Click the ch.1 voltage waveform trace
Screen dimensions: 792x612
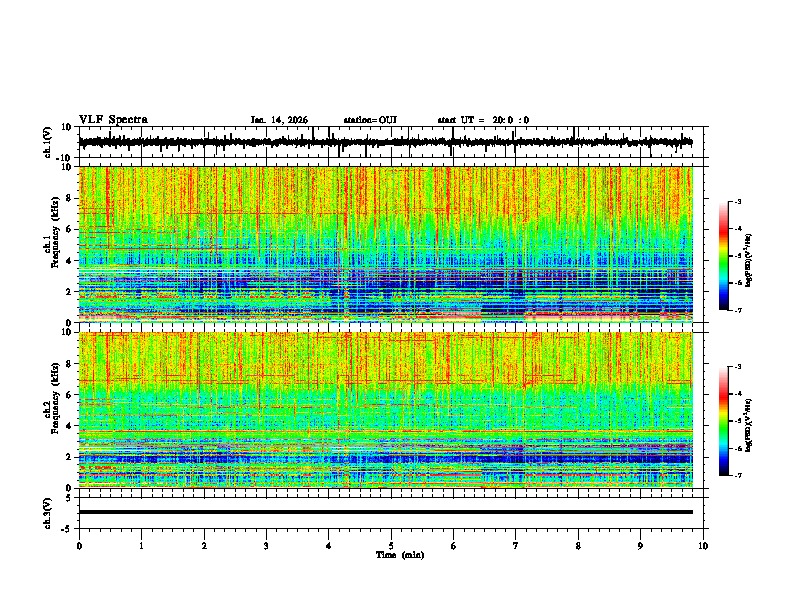[x=385, y=142]
